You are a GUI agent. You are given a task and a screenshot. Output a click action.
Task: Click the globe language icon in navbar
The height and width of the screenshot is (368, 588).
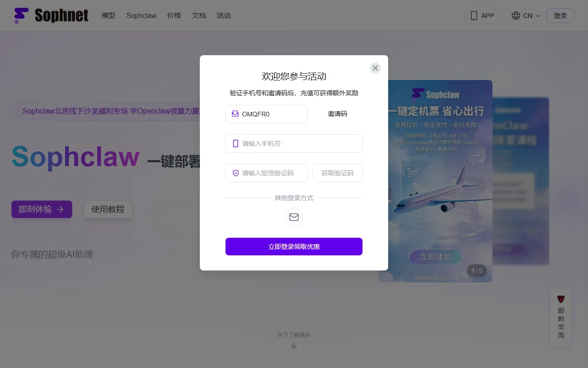coord(514,15)
